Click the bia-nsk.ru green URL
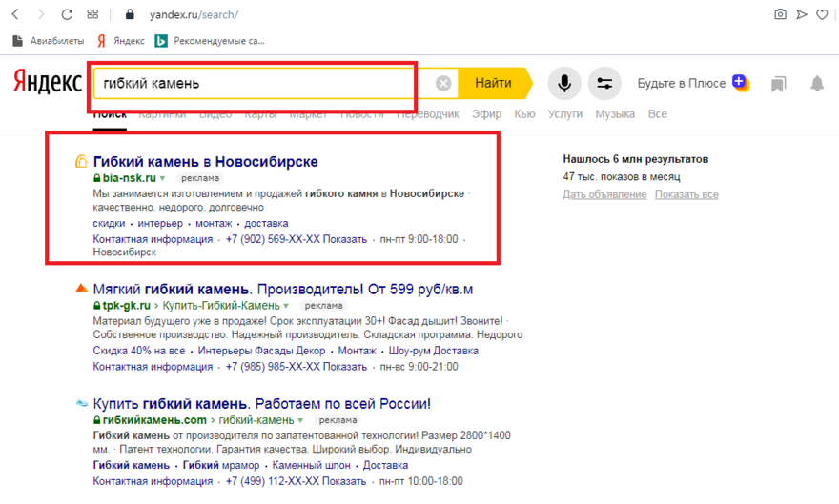This screenshot has width=839, height=504. (x=129, y=178)
